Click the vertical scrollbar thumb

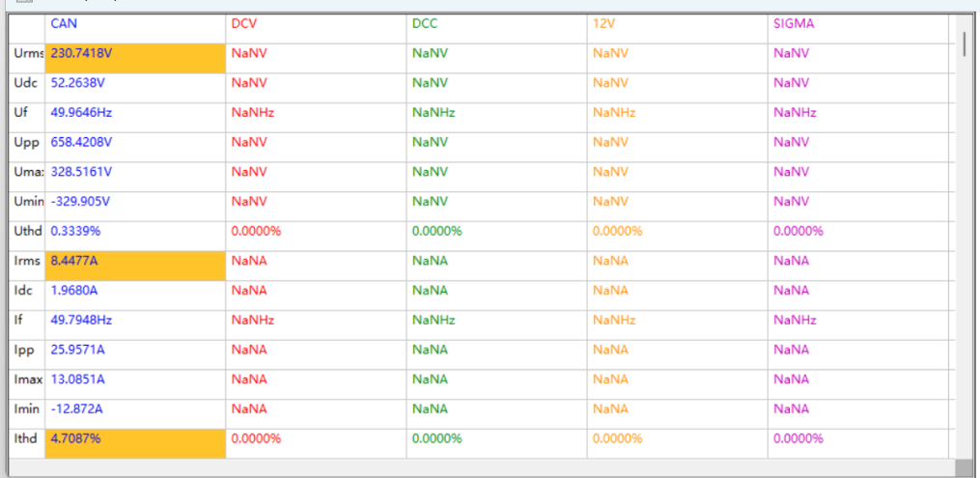pyautogui.click(x=964, y=42)
